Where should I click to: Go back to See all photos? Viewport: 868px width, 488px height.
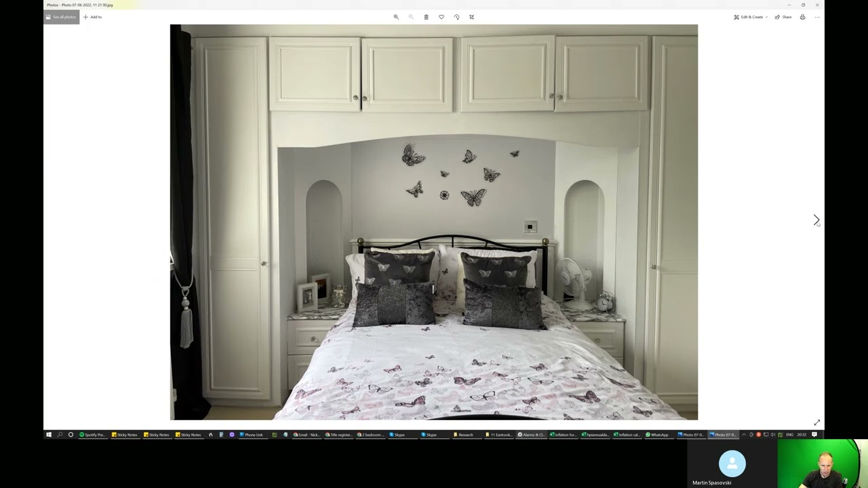(61, 17)
